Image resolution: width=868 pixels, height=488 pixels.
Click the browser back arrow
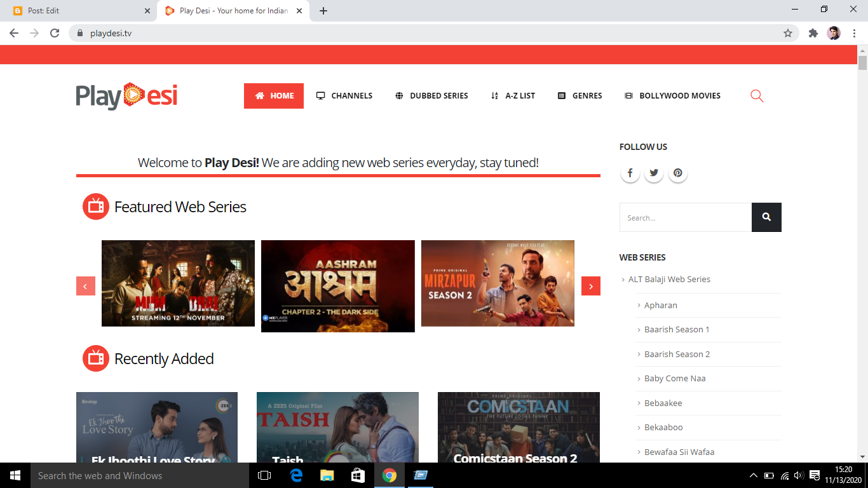point(14,33)
